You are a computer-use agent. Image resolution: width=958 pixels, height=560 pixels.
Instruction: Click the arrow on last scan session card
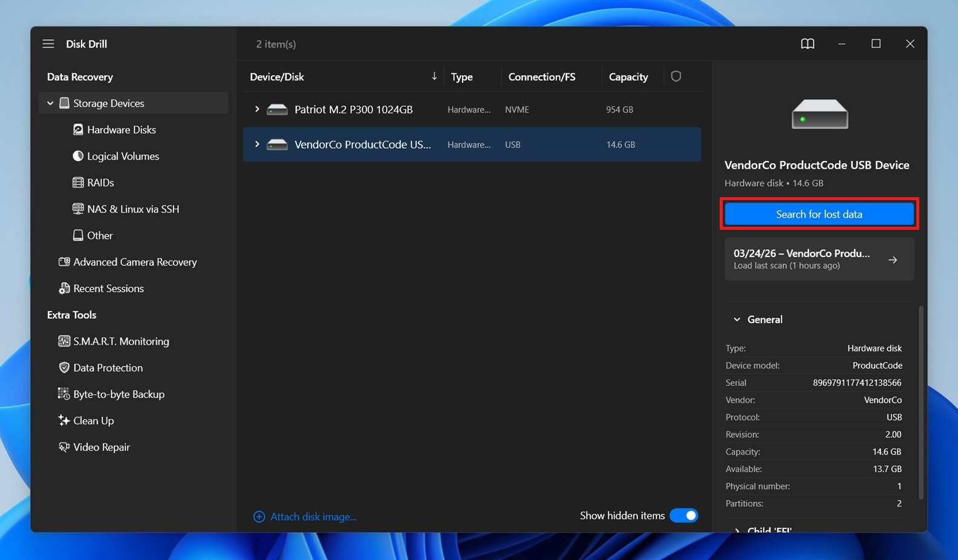(893, 259)
